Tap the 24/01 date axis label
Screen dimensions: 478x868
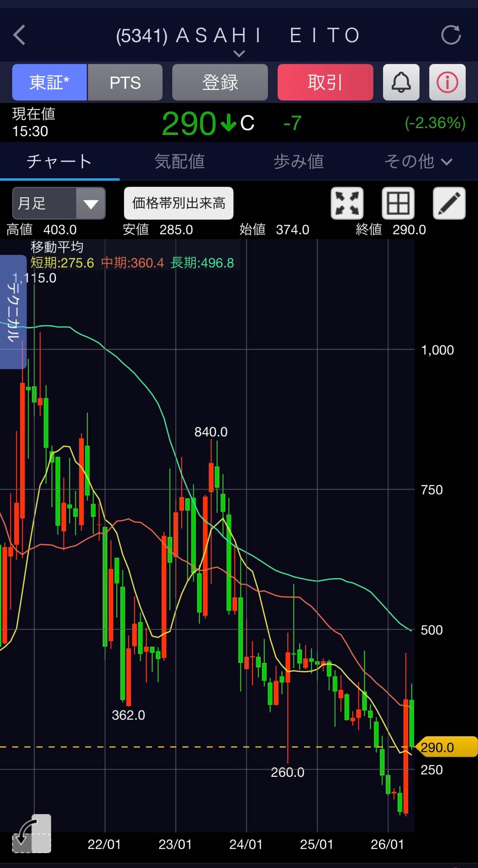coord(246,844)
